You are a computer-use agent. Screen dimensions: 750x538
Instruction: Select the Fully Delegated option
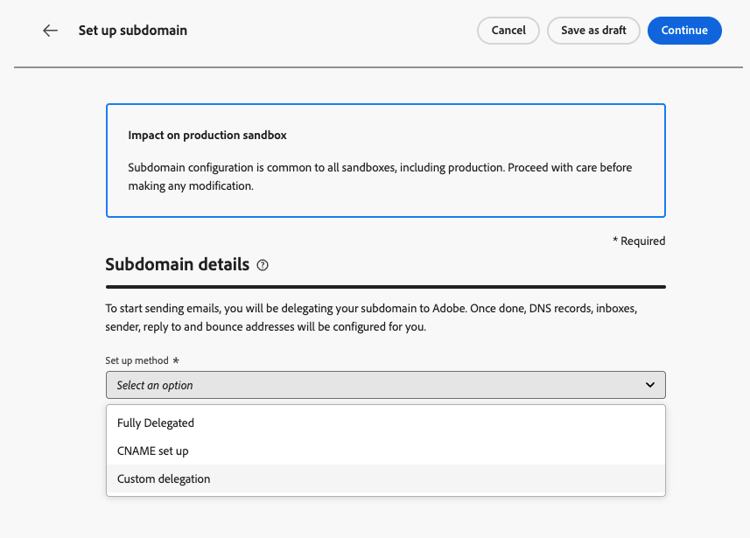[156, 423]
